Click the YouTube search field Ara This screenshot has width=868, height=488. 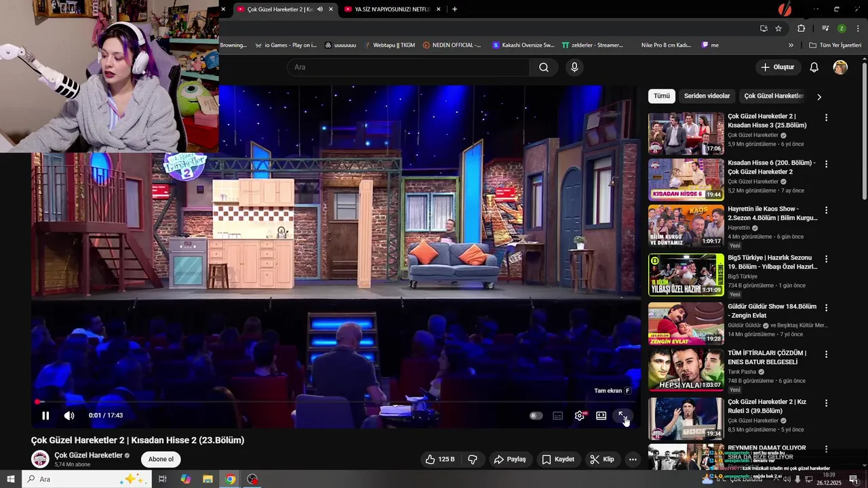pos(408,67)
